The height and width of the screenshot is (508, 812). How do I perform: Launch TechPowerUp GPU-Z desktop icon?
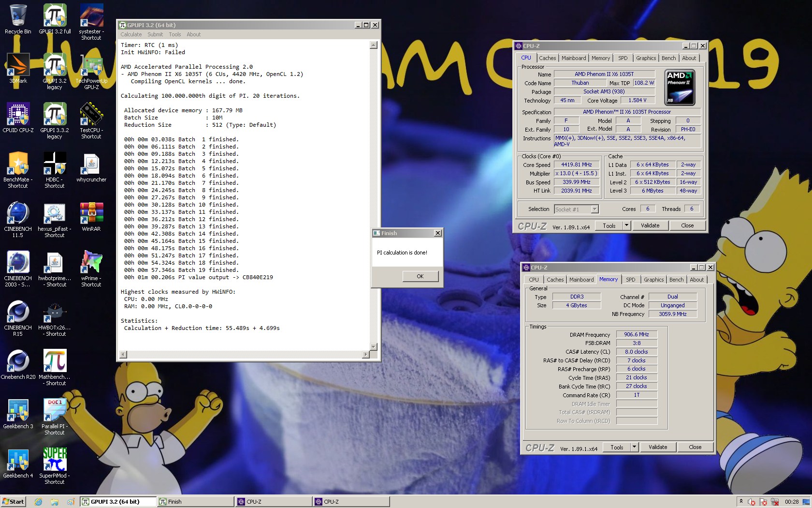(x=91, y=72)
